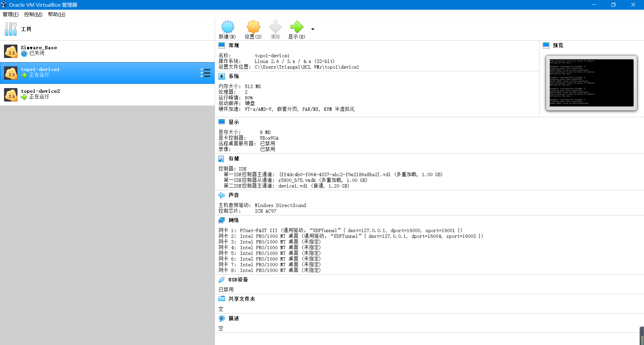The image size is (644, 345).
Task: Click the 工具 label in the sidebar
Action: [26, 29]
